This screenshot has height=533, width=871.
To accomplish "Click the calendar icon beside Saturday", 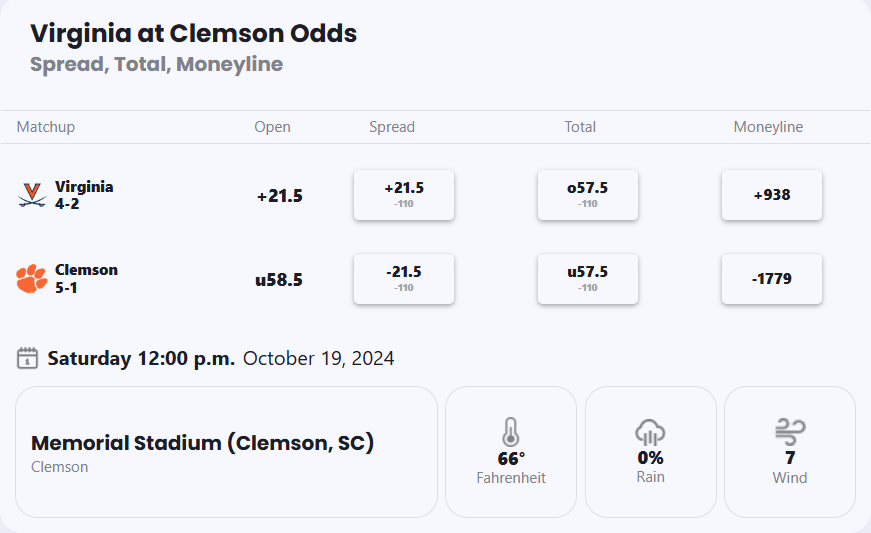I will 28,358.
